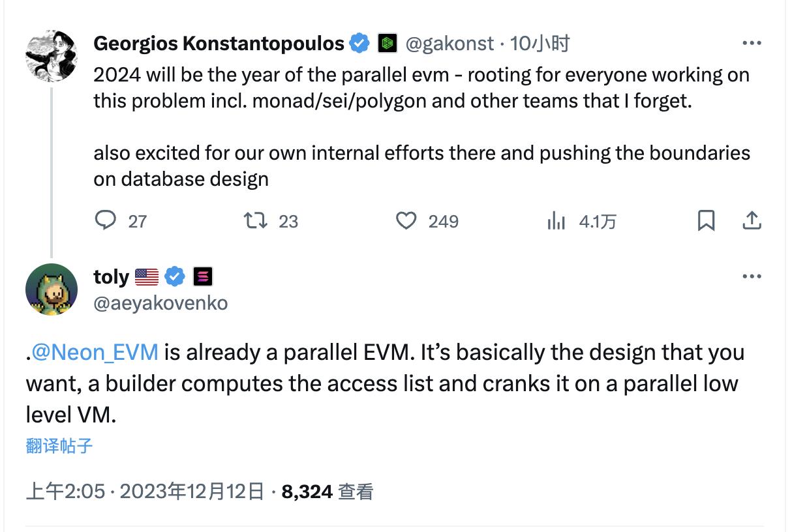The width and height of the screenshot is (792, 532).
Task: Click the green affiliation badge beside Georgios
Action: [x=388, y=44]
